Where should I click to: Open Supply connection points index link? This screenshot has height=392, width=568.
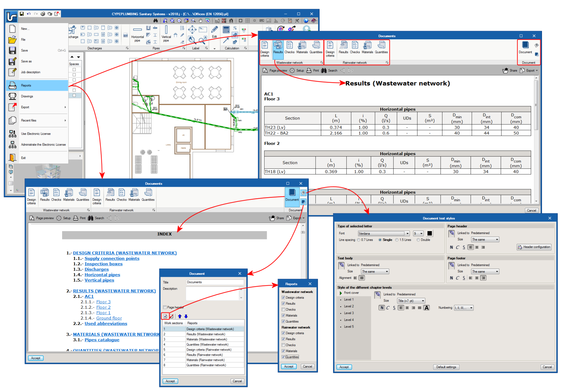click(112, 259)
